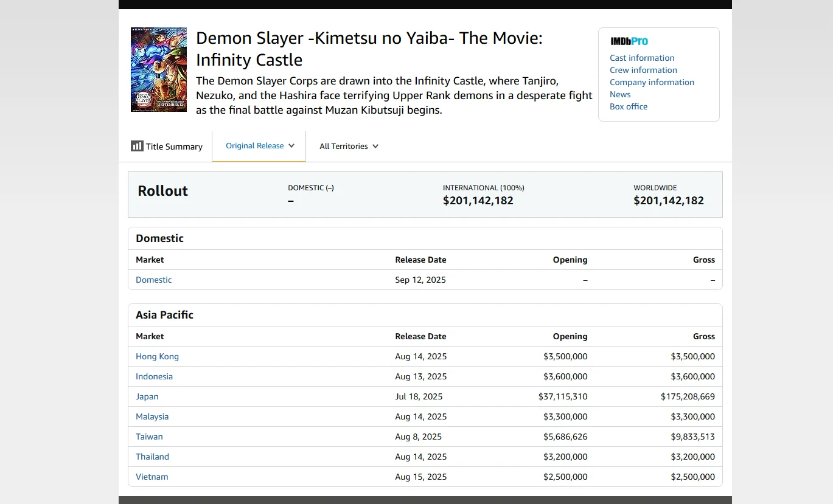The image size is (833, 504).
Task: Open the IMDbPro News link
Action: click(620, 94)
